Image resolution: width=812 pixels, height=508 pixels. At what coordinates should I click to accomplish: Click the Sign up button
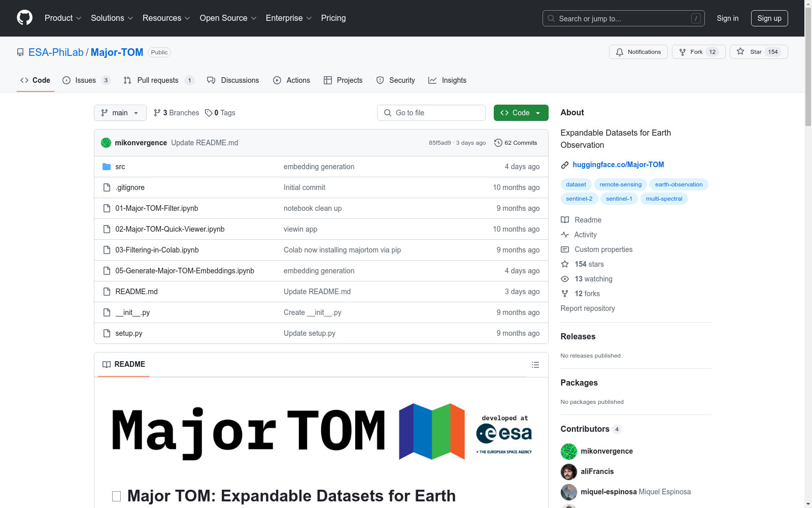(x=769, y=18)
